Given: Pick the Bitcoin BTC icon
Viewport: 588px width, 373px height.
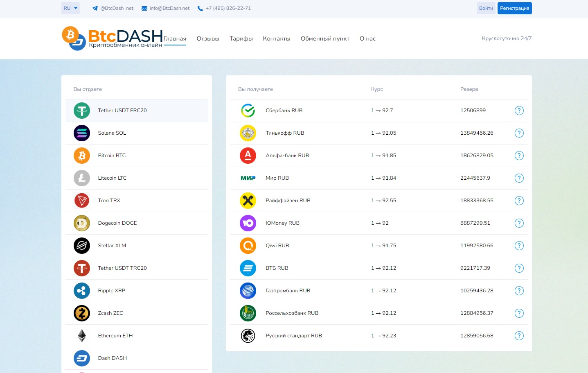Looking at the screenshot, I should (82, 156).
